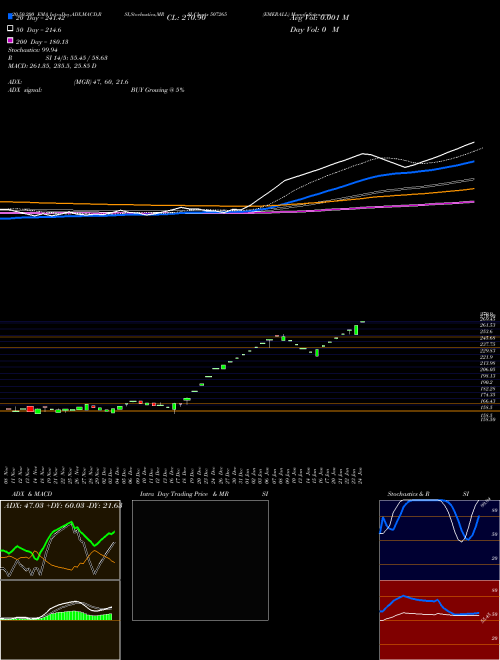Click the 221.9 price axis label

click(x=487, y=357)
